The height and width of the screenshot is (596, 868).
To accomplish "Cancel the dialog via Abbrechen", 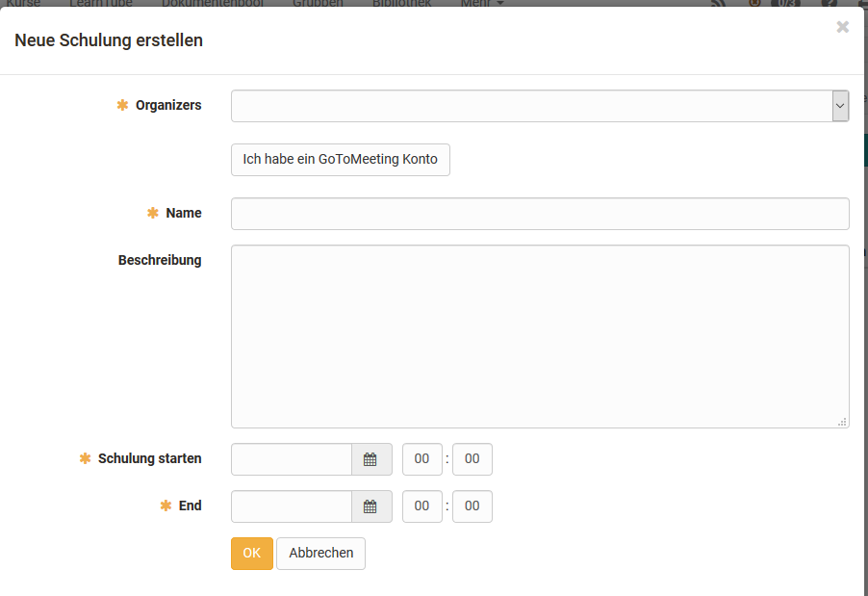I will [320, 553].
